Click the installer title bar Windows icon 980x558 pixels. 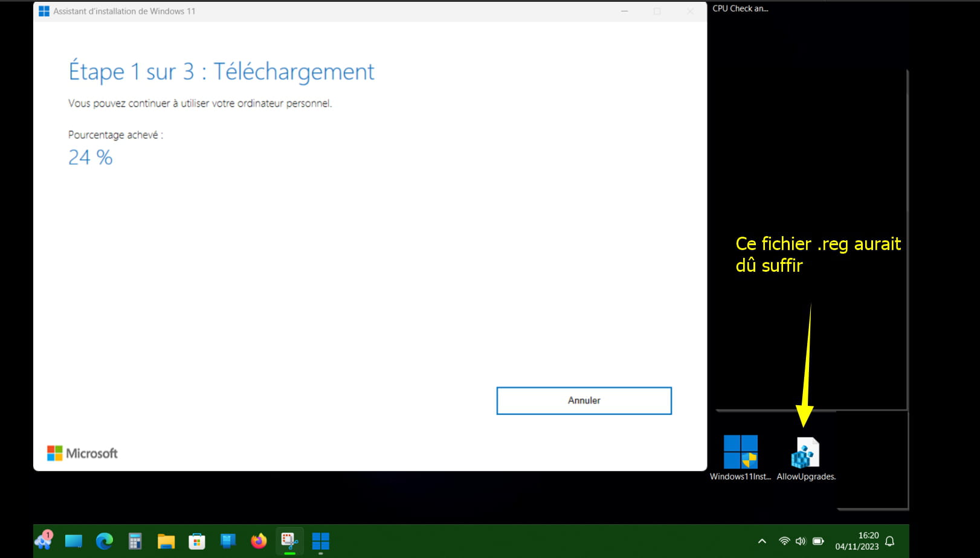[x=44, y=11]
